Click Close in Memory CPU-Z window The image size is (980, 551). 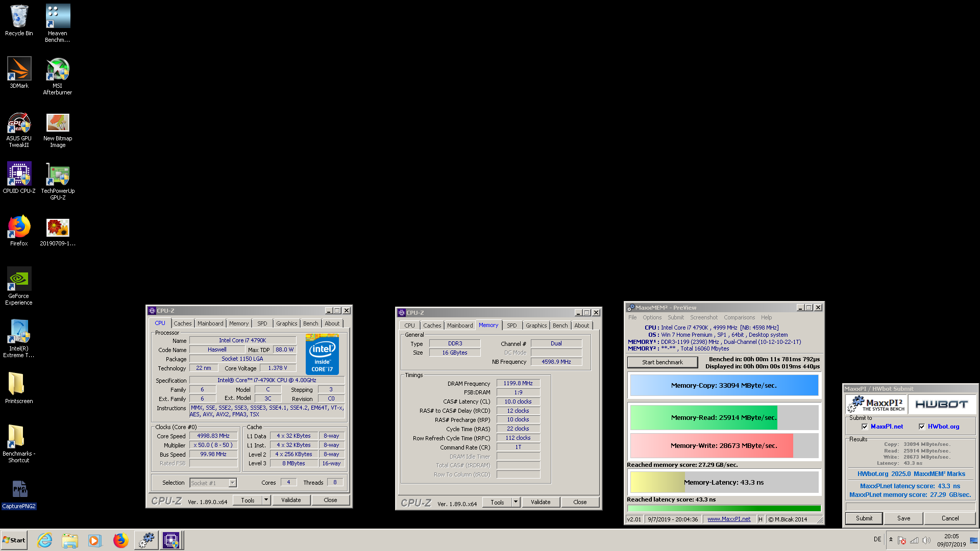(x=580, y=502)
